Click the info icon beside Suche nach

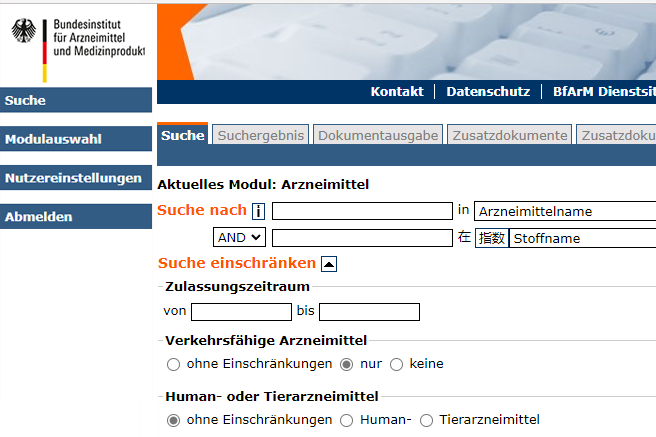[258, 211]
